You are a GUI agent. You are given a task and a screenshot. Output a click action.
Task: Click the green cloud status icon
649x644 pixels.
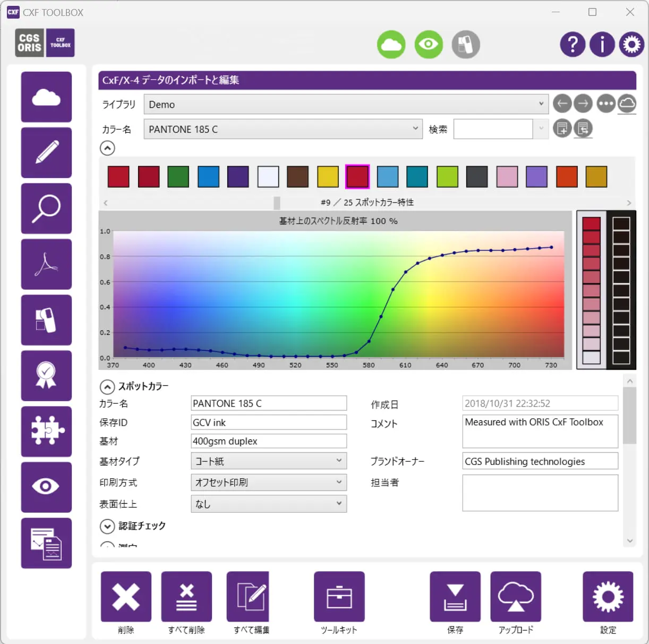coord(391,45)
